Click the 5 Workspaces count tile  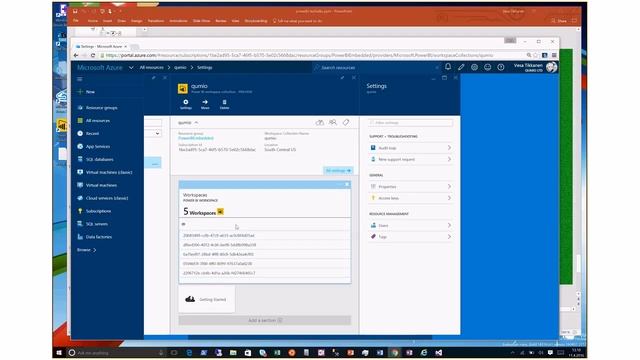pyautogui.click(x=204, y=211)
